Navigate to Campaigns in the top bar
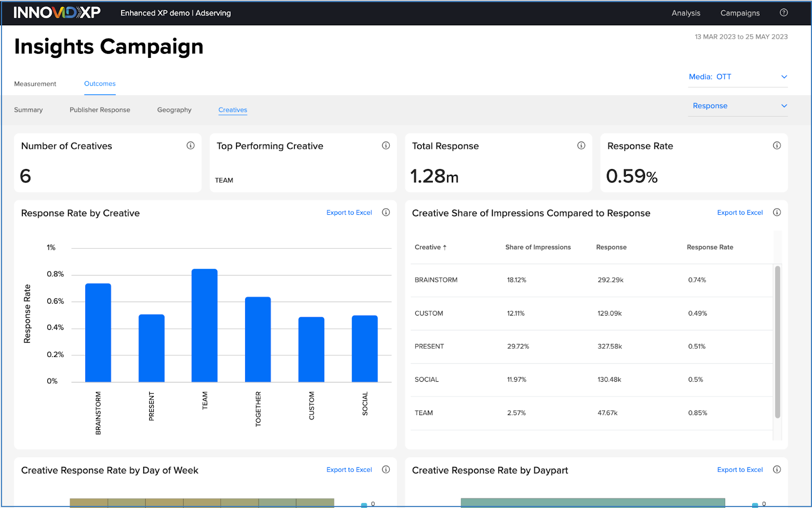Image resolution: width=812 pixels, height=508 pixels. [x=740, y=13]
